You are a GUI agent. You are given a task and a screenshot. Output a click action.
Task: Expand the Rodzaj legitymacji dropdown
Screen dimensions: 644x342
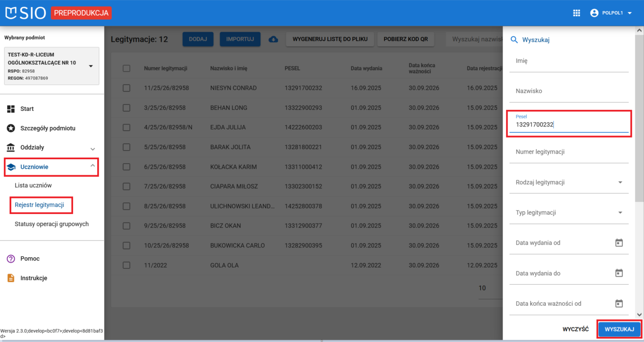pyautogui.click(x=620, y=182)
